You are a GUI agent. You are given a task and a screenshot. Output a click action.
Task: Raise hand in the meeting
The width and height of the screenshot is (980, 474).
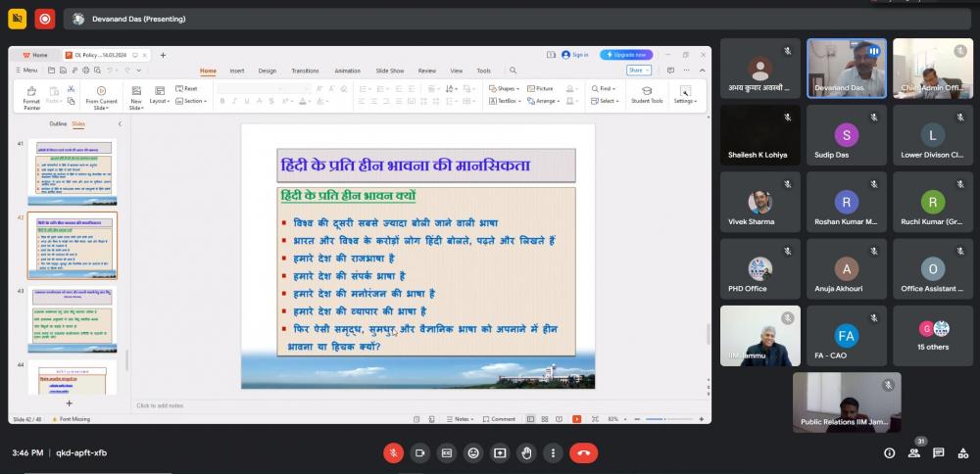click(526, 452)
